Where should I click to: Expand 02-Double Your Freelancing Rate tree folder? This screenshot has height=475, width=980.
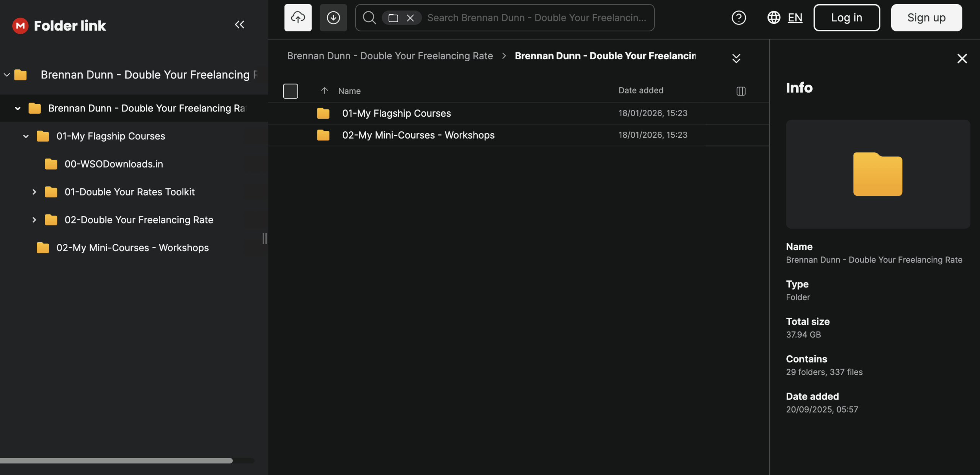[x=34, y=220]
